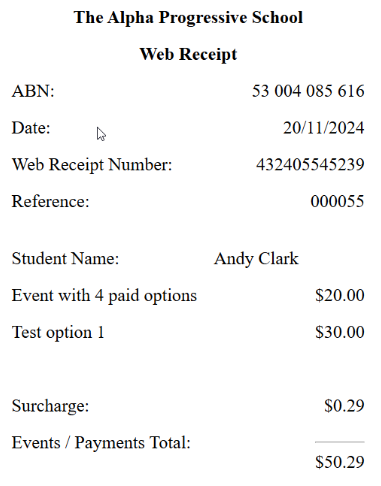
Task: Select receipt number 432405545239
Action: tap(310, 164)
